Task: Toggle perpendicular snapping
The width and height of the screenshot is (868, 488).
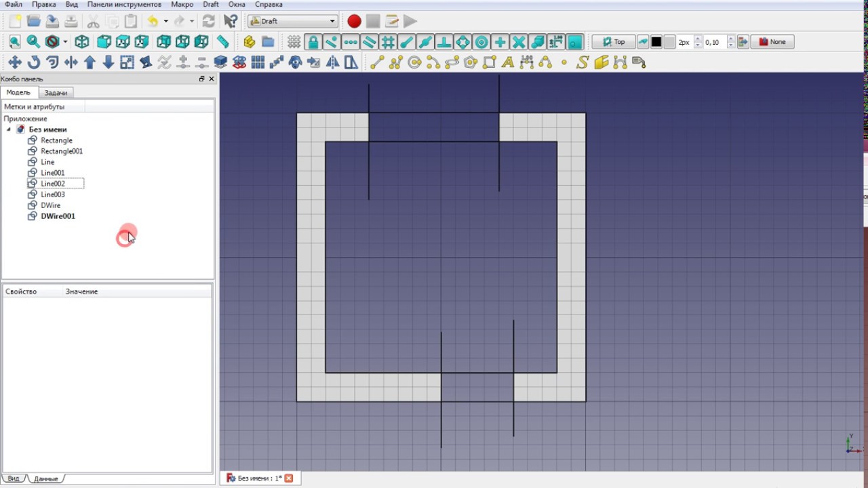Action: (x=444, y=42)
